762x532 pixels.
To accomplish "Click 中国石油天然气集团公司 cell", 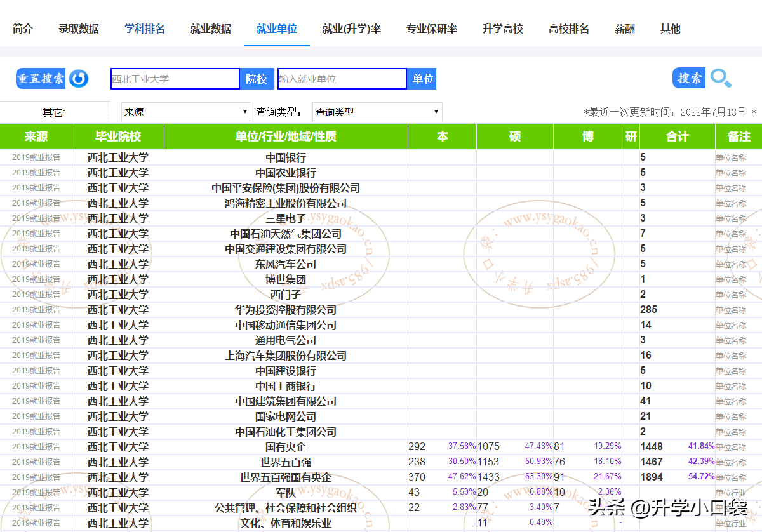I will [286, 234].
